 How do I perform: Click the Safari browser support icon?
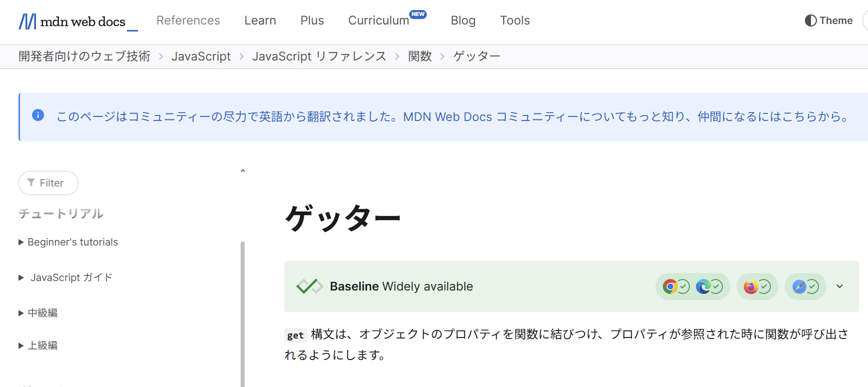pyautogui.click(x=799, y=286)
